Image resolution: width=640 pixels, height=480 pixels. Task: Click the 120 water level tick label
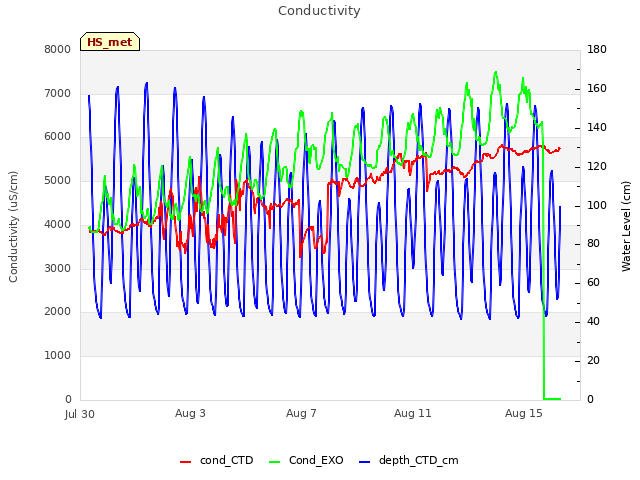(x=597, y=167)
